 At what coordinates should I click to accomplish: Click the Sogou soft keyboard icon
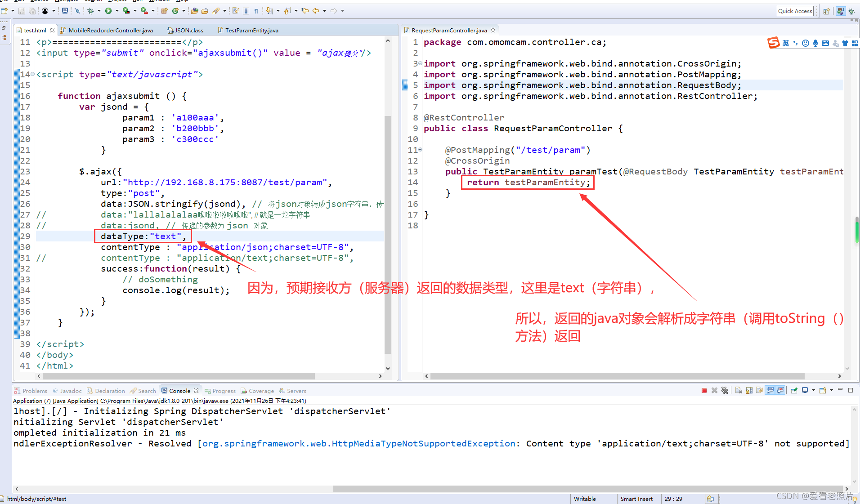click(x=825, y=43)
